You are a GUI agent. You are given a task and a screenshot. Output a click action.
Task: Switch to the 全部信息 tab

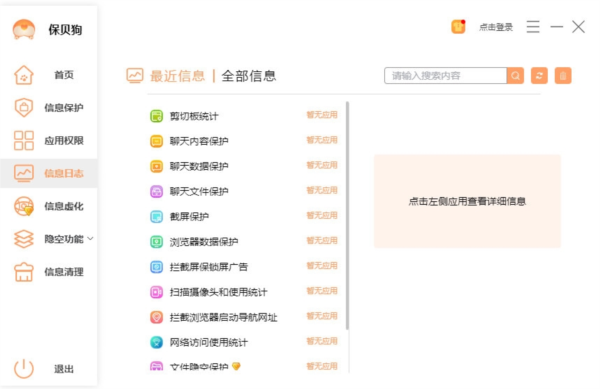[x=249, y=76]
